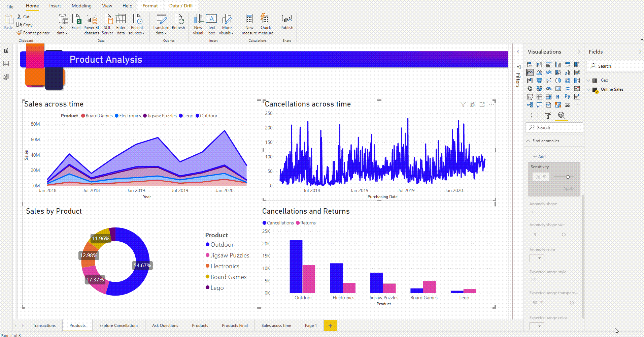Open the Explore Cancellations page tab

[118, 325]
